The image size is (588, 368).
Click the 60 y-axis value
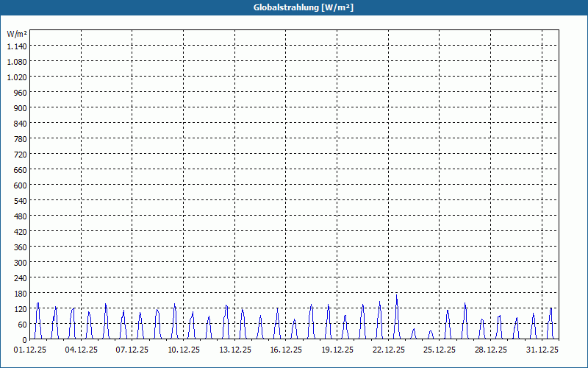(x=23, y=325)
